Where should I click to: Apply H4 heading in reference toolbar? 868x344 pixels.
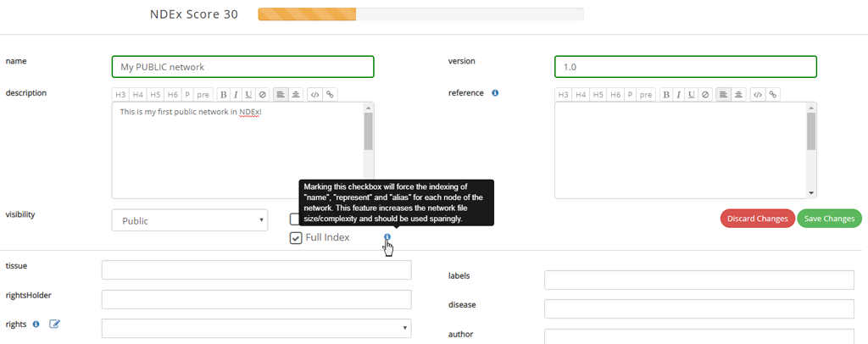click(581, 95)
